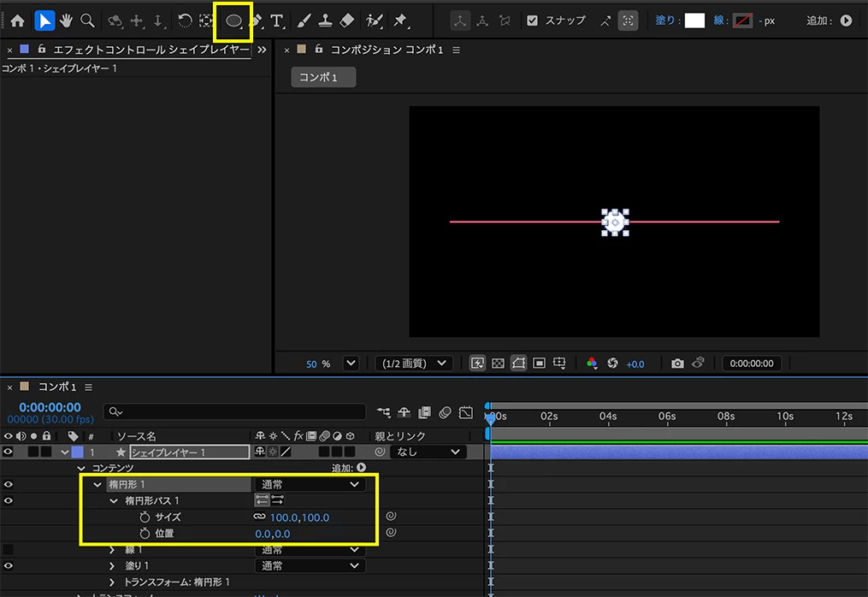This screenshot has height=597, width=868.
Task: Click the コンポ 1 breadcrumb button
Action: pos(323,77)
